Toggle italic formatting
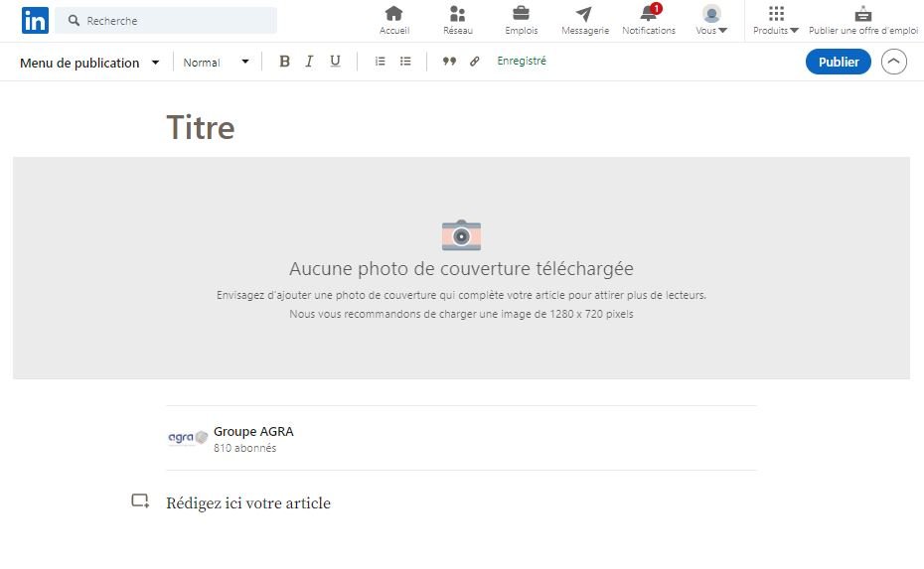This screenshot has height=569, width=924. [x=309, y=62]
